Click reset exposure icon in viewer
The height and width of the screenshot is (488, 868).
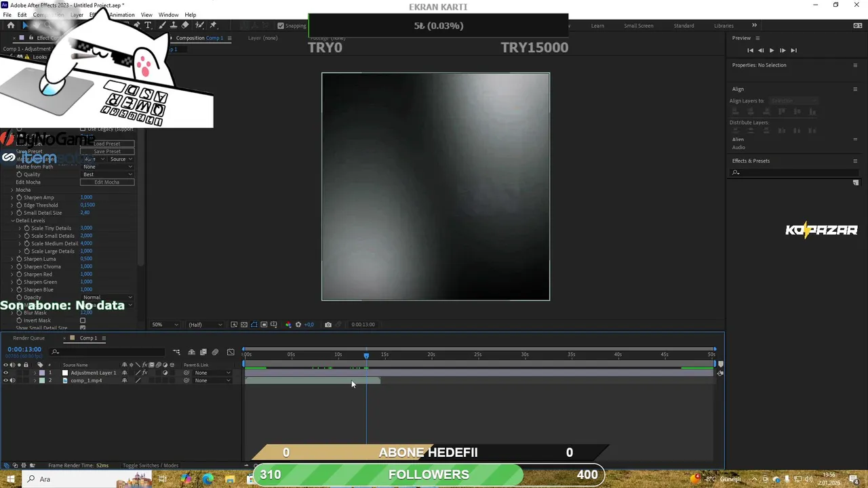[298, 325]
